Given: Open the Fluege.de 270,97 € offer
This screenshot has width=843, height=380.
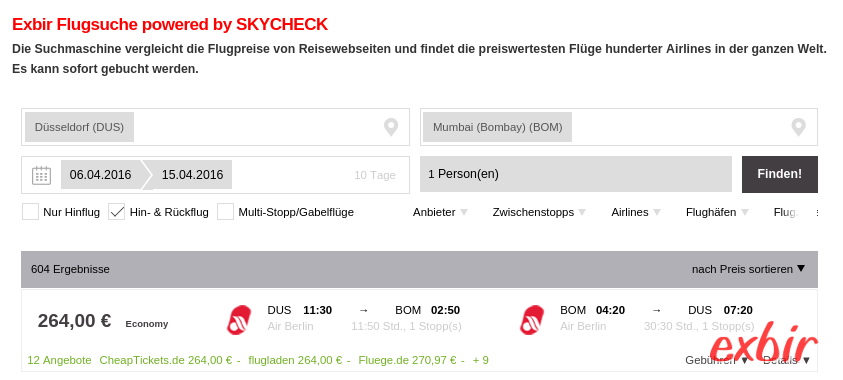Looking at the screenshot, I should point(407,360).
